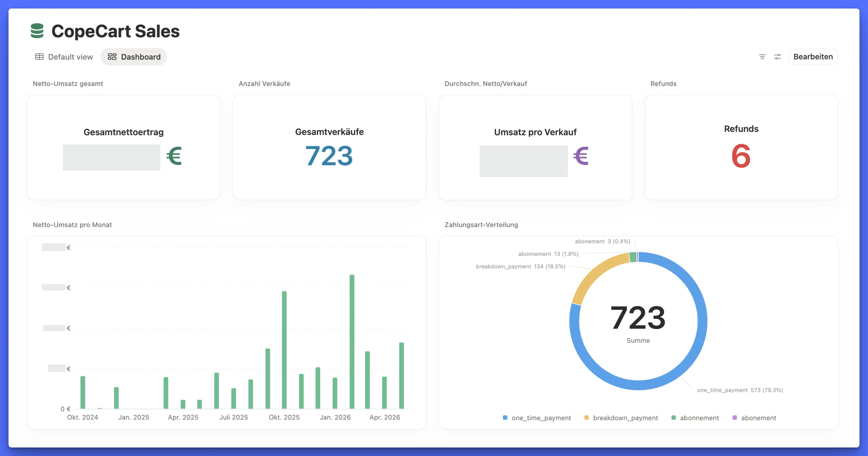This screenshot has width=868, height=456.
Task: Click the rightmost bar after Apr. 2026
Action: pos(401,375)
